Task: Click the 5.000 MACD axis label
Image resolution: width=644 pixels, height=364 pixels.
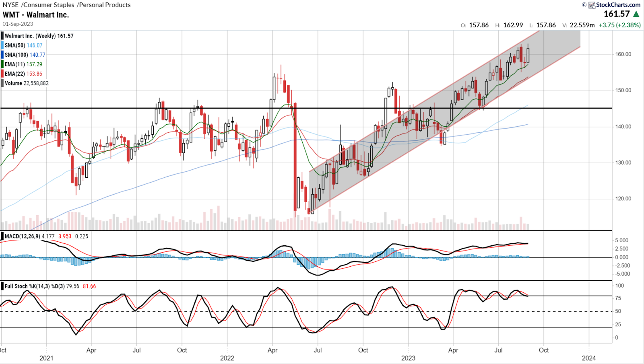Action: pyautogui.click(x=622, y=241)
